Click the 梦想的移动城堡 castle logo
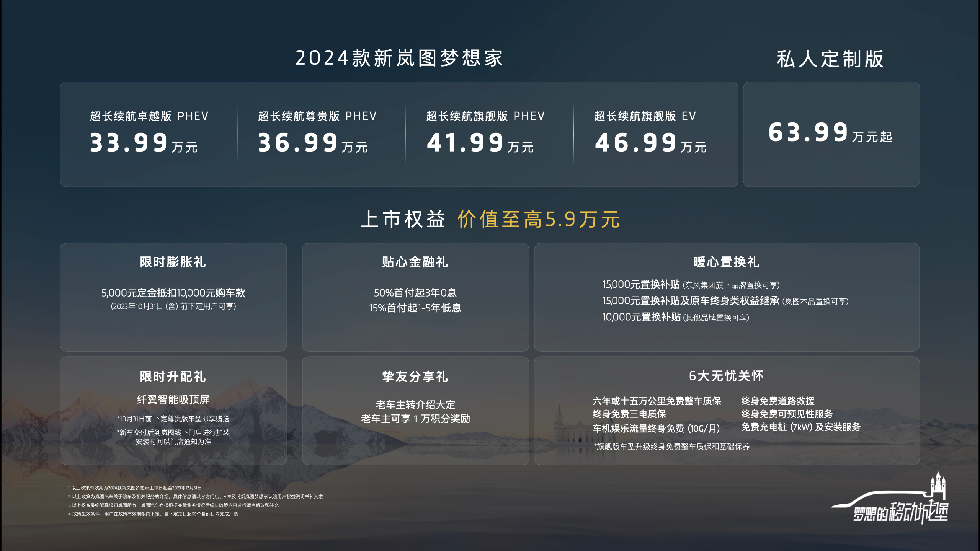The width and height of the screenshot is (980, 551). pos(890,497)
